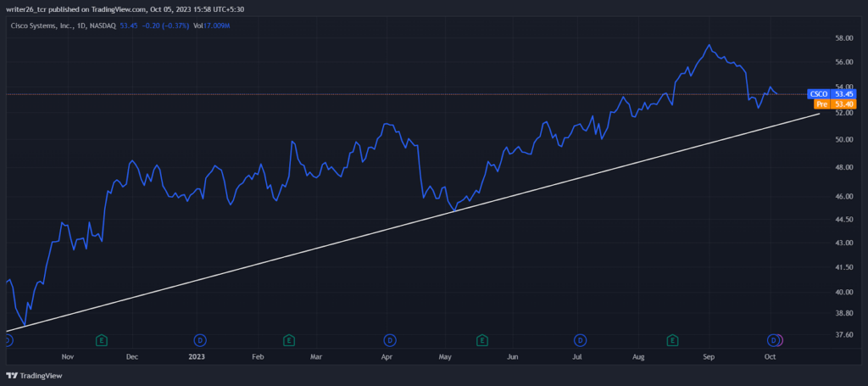Click the Vol 17.009M volume readout
This screenshot has height=386, width=868.
213,25
